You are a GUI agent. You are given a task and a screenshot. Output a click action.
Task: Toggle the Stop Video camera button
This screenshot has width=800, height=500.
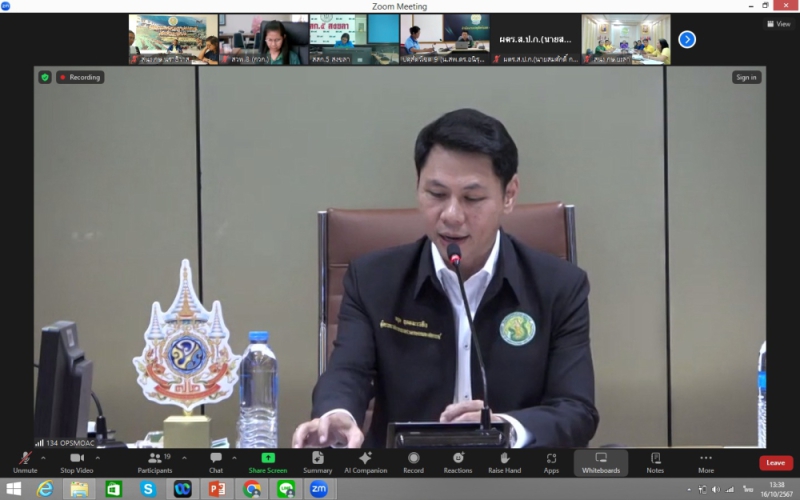coord(76,459)
